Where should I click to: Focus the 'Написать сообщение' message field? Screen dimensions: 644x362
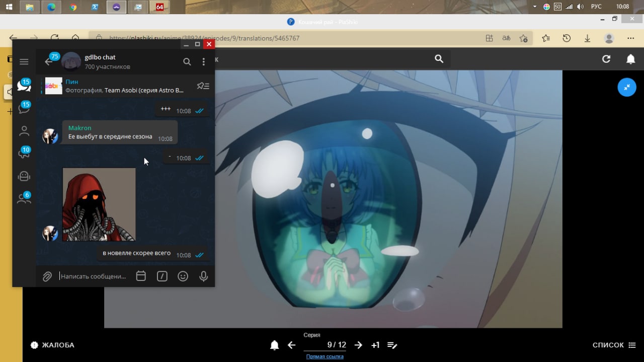point(93,276)
